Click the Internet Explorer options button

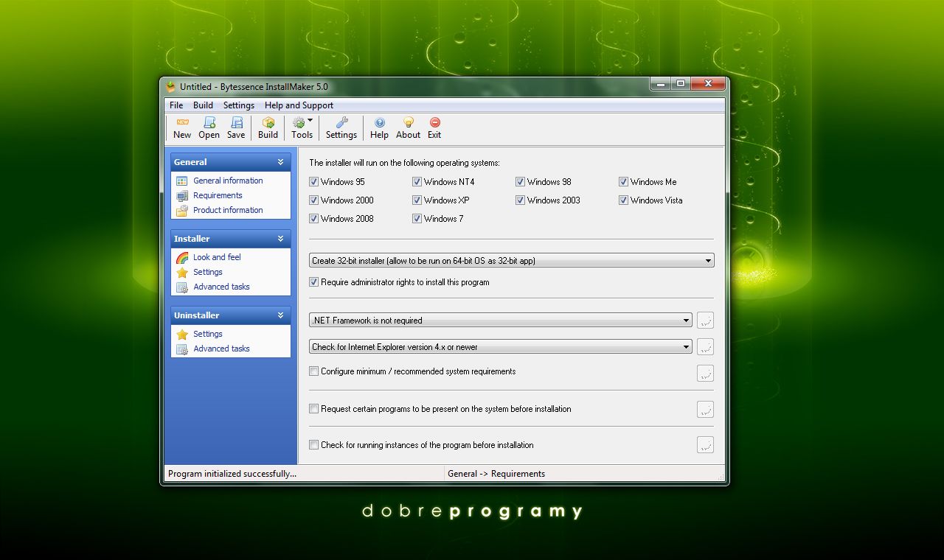(705, 347)
